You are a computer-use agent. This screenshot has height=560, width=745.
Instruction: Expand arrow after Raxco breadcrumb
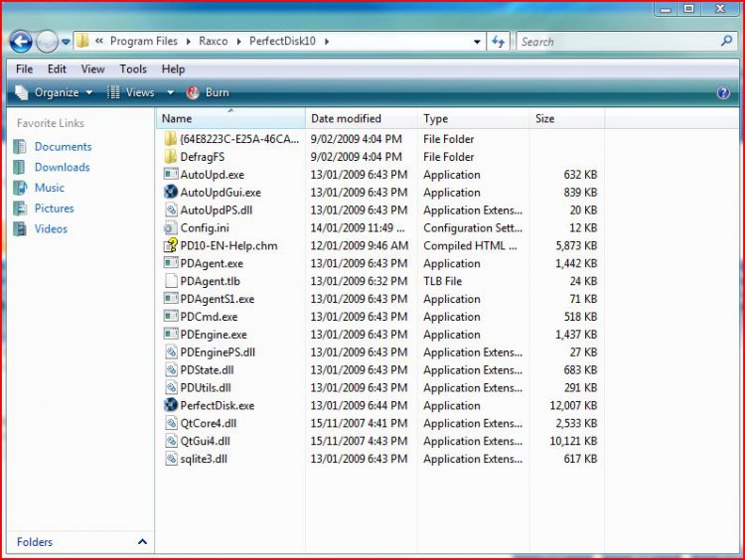coord(238,42)
